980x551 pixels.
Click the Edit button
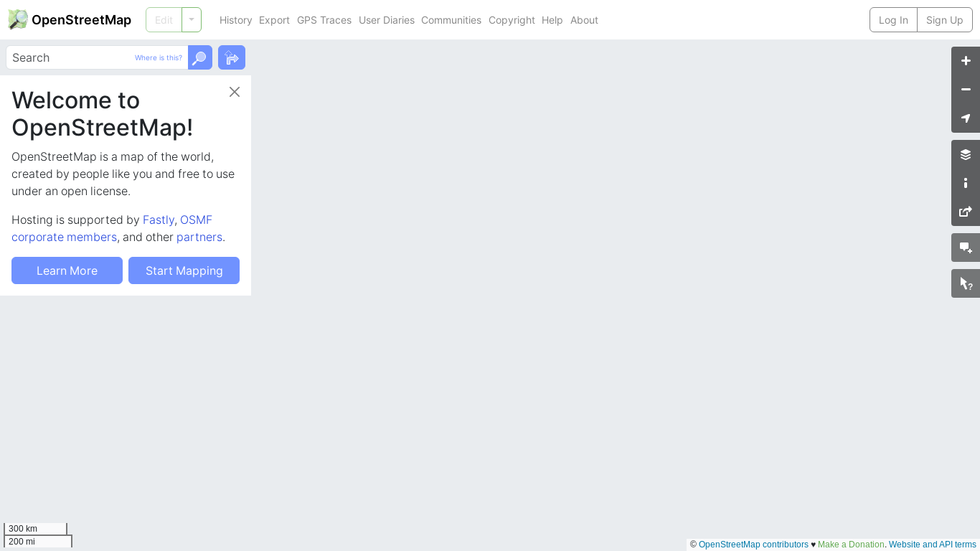point(164,20)
